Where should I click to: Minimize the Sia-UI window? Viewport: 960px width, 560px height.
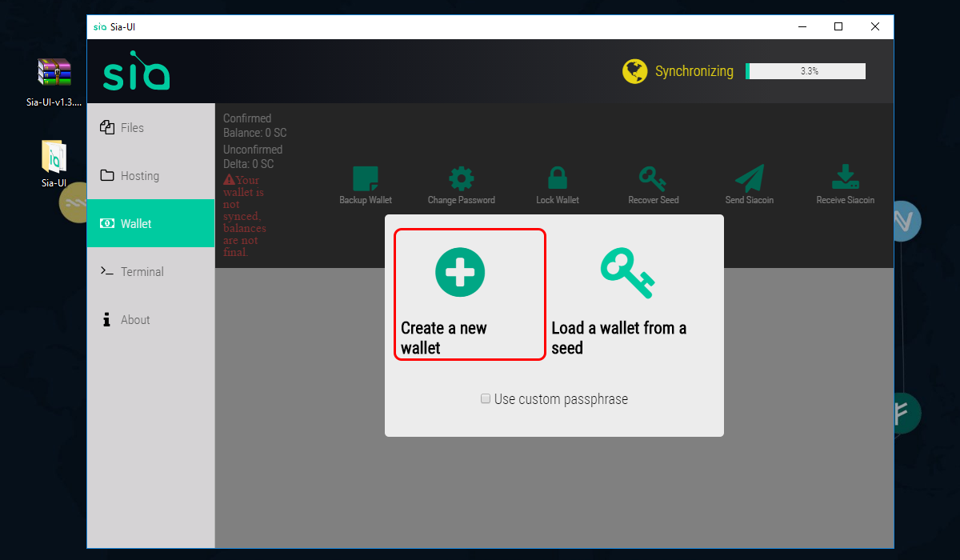[x=802, y=26]
